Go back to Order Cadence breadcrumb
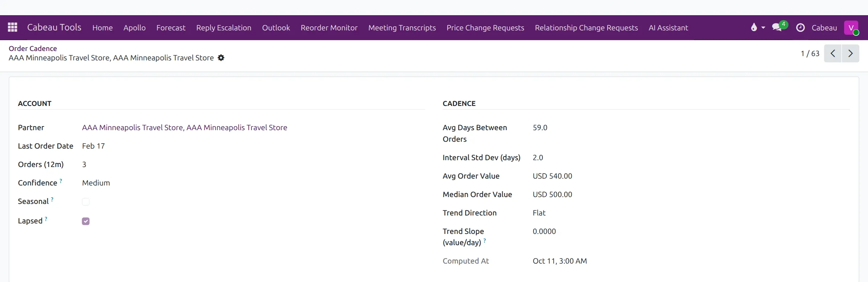This screenshot has height=282, width=868. pyautogui.click(x=33, y=48)
